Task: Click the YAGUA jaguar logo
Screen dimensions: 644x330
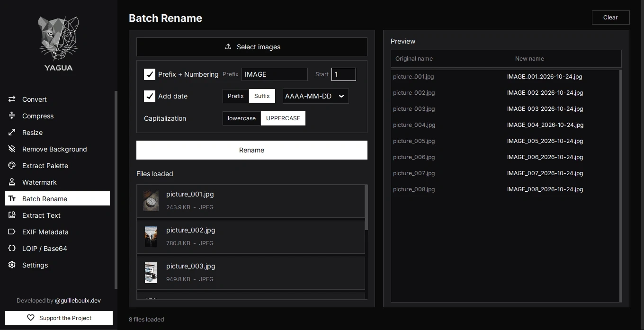Action: 58,43
